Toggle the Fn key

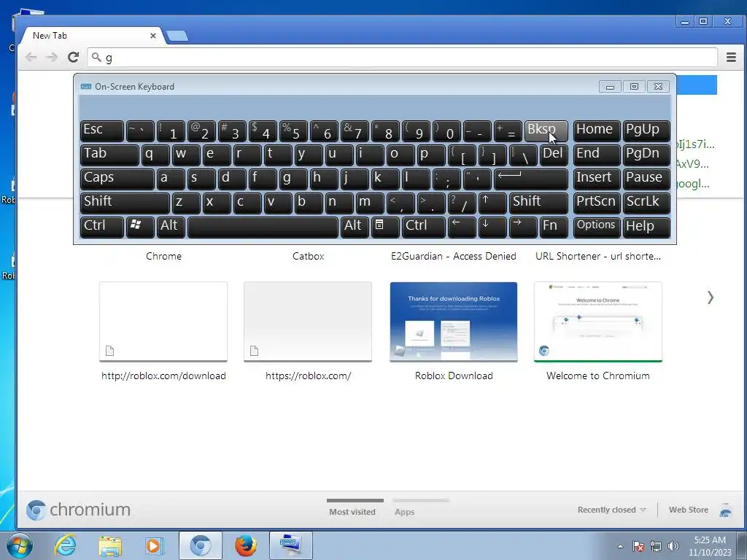(x=554, y=227)
